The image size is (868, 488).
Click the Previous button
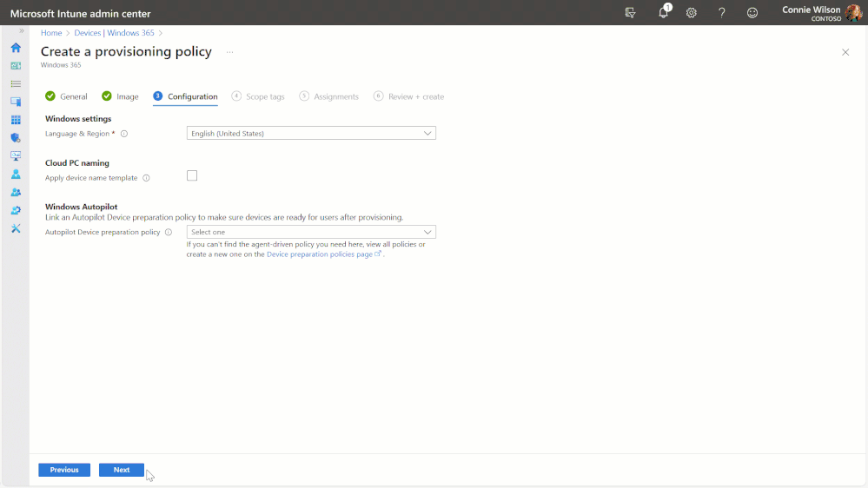pyautogui.click(x=64, y=470)
